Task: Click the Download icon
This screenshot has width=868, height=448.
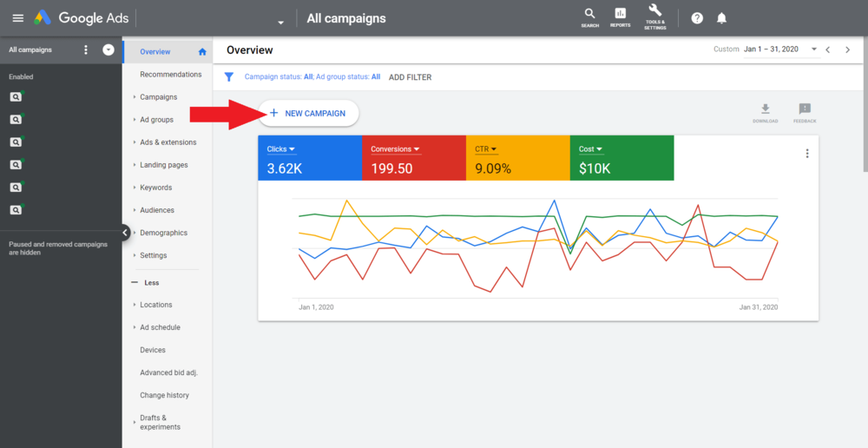Action: pos(765,109)
